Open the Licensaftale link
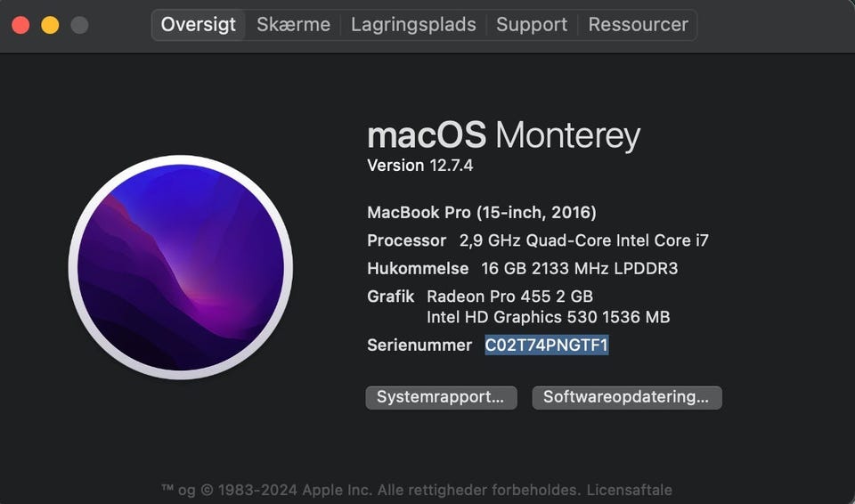This screenshot has height=504, width=855. [x=630, y=490]
